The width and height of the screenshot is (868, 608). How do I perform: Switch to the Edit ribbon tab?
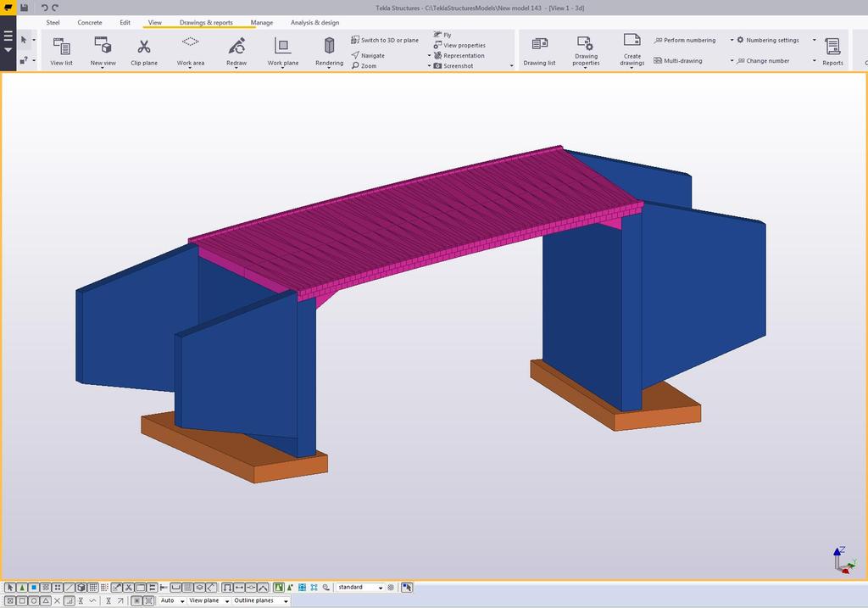tap(125, 23)
